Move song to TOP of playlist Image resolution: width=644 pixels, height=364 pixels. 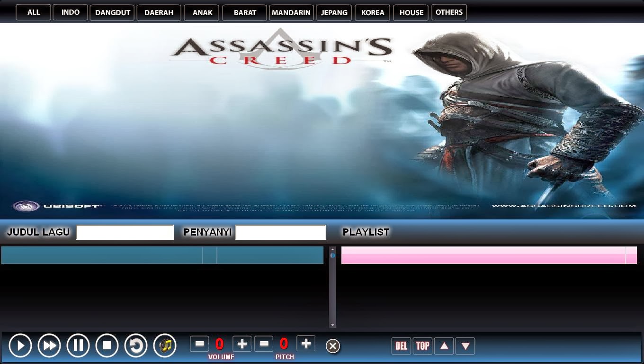422,346
